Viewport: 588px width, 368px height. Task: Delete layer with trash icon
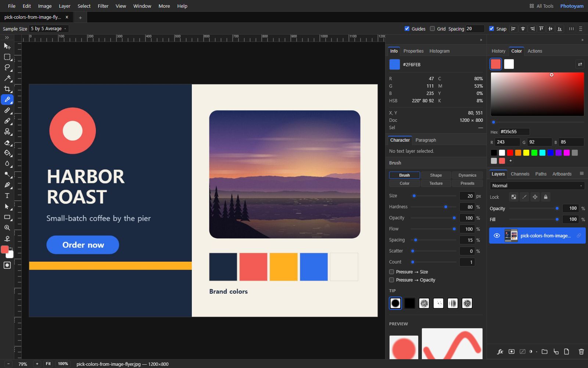point(581,351)
